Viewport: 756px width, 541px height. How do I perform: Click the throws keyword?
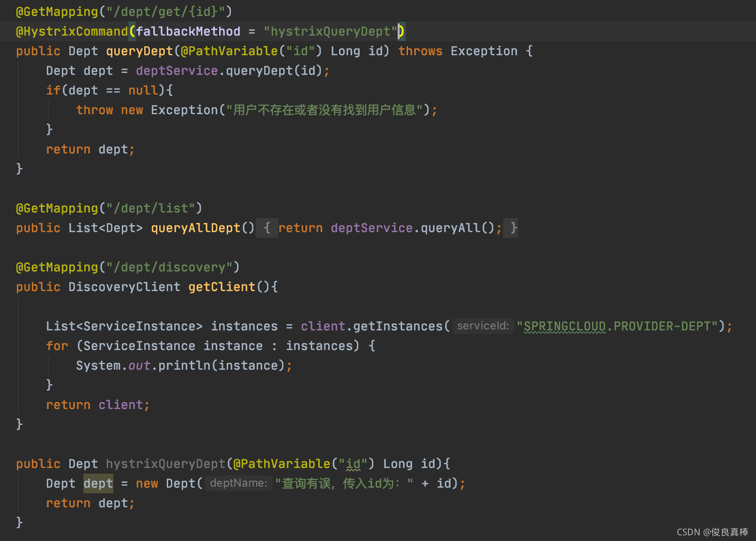coord(420,51)
